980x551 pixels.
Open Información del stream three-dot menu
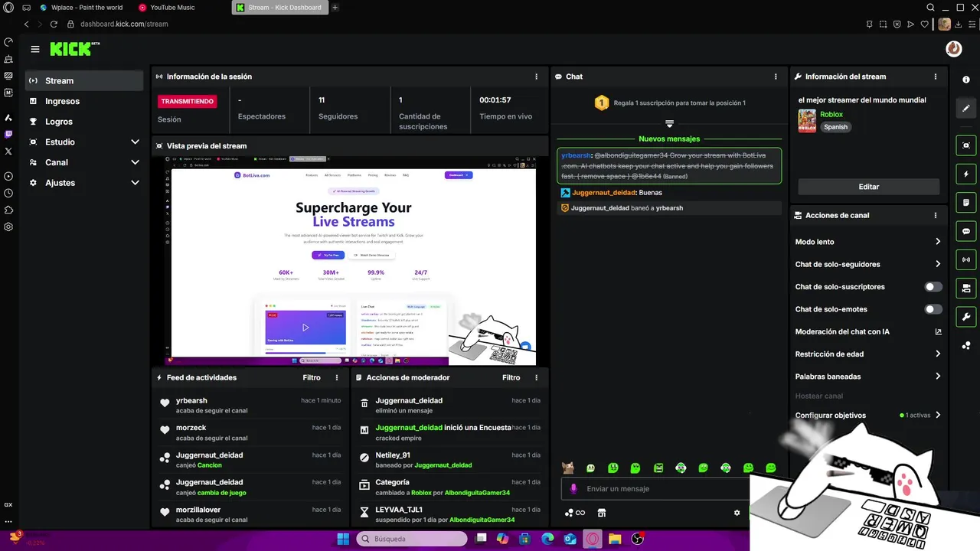tap(936, 77)
